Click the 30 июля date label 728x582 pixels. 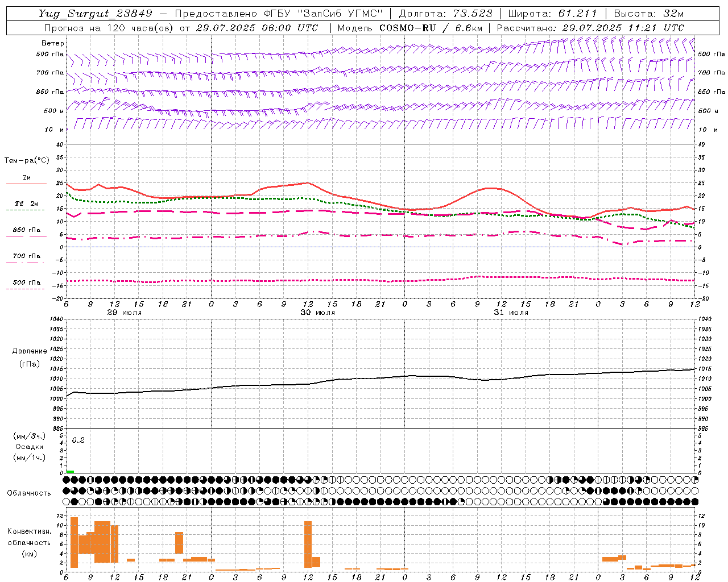tap(317, 313)
